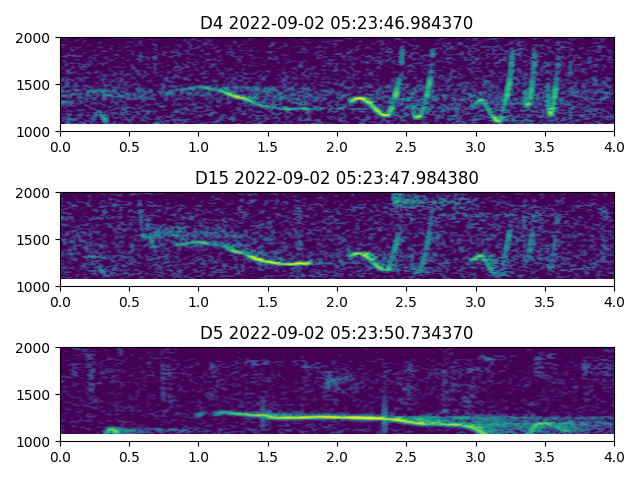640x480 pixels.
Task: Click the D4 spectrogram title
Action: coord(337,23)
